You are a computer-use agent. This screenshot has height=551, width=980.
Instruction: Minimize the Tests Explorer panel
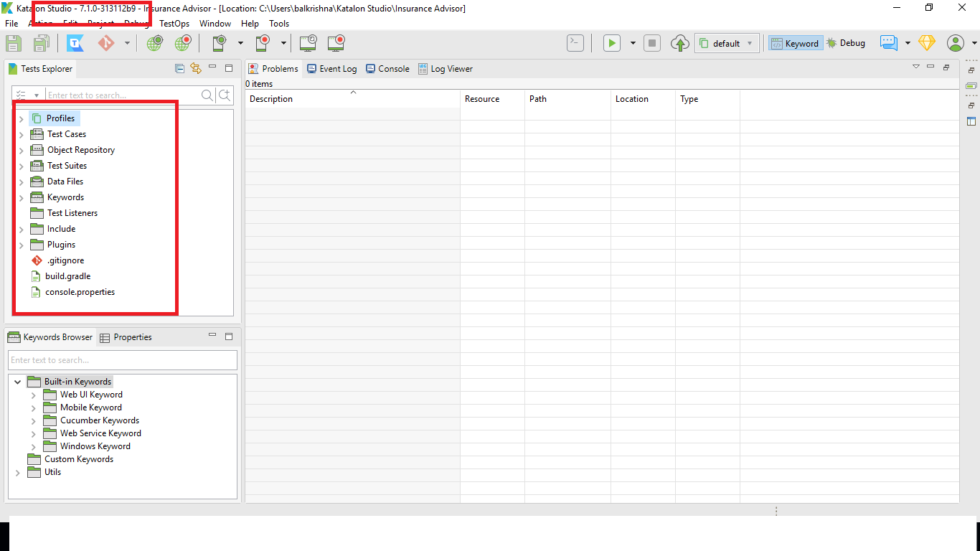[x=212, y=67]
